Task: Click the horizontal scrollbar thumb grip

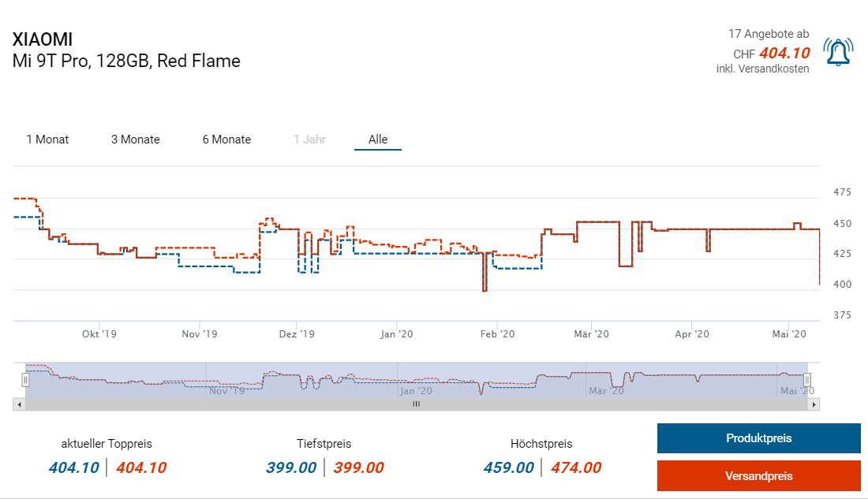Action: click(417, 404)
